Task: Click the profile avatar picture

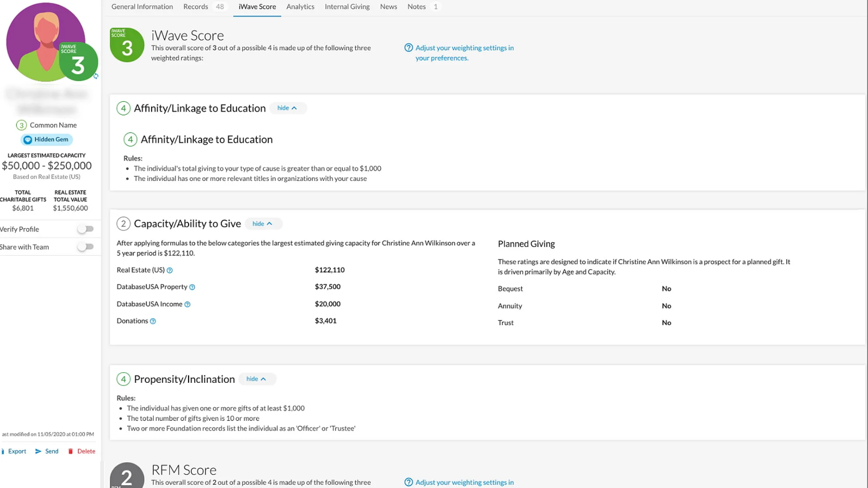Action: (x=46, y=42)
